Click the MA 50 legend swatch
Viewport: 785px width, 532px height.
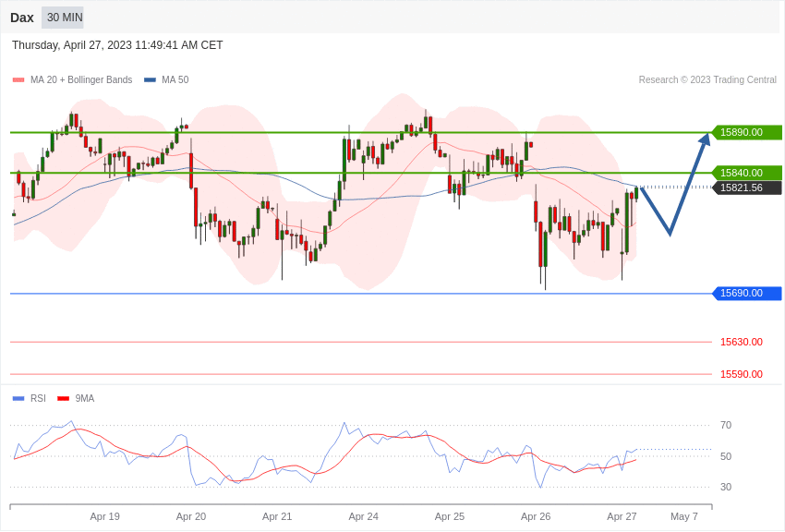150,80
